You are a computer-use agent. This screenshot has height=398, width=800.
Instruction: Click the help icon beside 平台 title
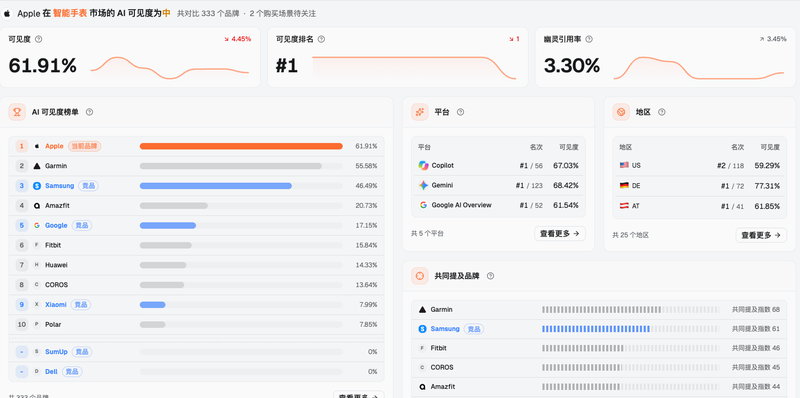coord(460,112)
